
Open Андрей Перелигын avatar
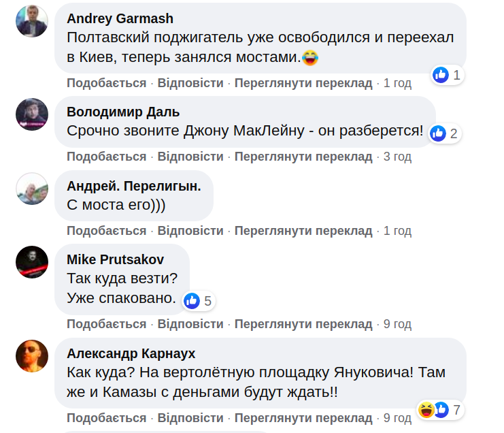(32, 189)
